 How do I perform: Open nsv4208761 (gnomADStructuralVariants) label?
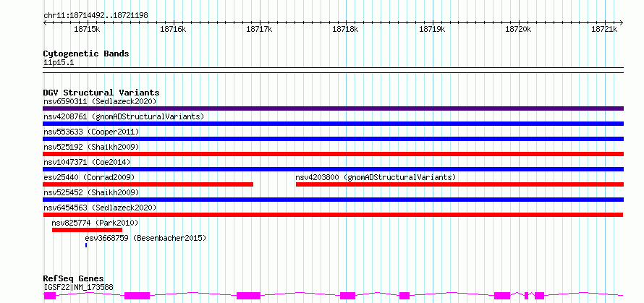[124, 116]
